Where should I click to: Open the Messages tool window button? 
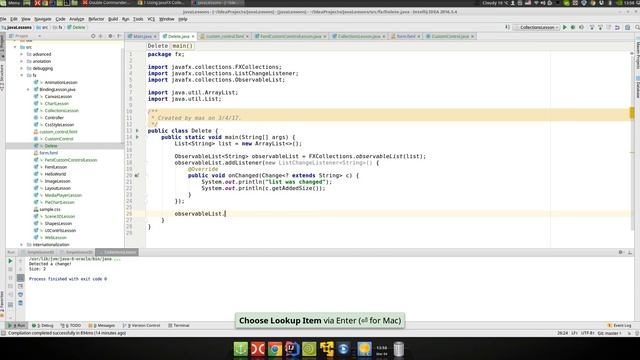pyautogui.click(x=102, y=325)
